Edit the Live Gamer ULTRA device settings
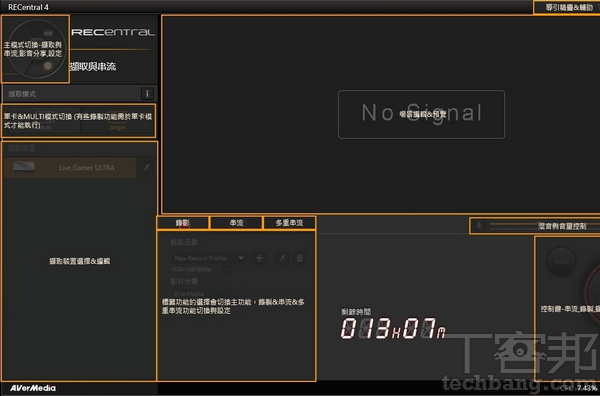Screen dimensions: 600x396 click(x=147, y=168)
